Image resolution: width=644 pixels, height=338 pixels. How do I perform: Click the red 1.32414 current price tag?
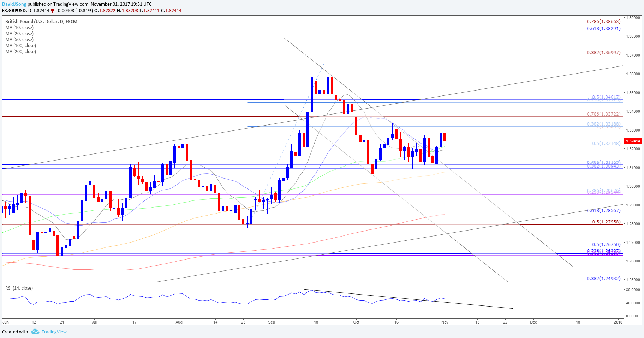point(633,141)
